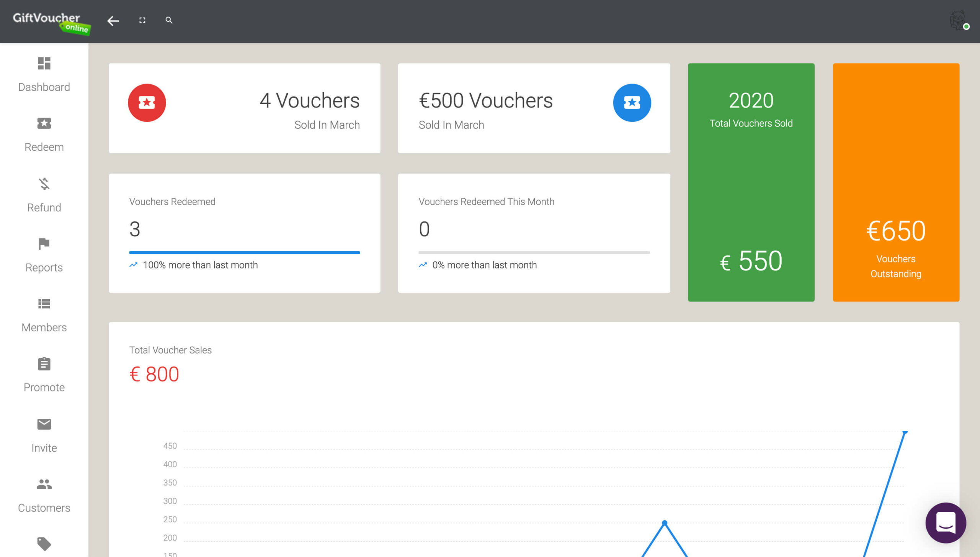
Task: Click Redeemed This Month progress bar
Action: click(x=534, y=252)
